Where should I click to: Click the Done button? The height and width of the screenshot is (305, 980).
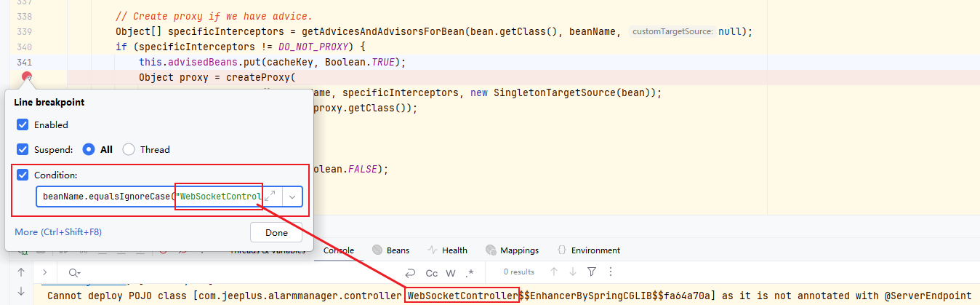coord(276,232)
